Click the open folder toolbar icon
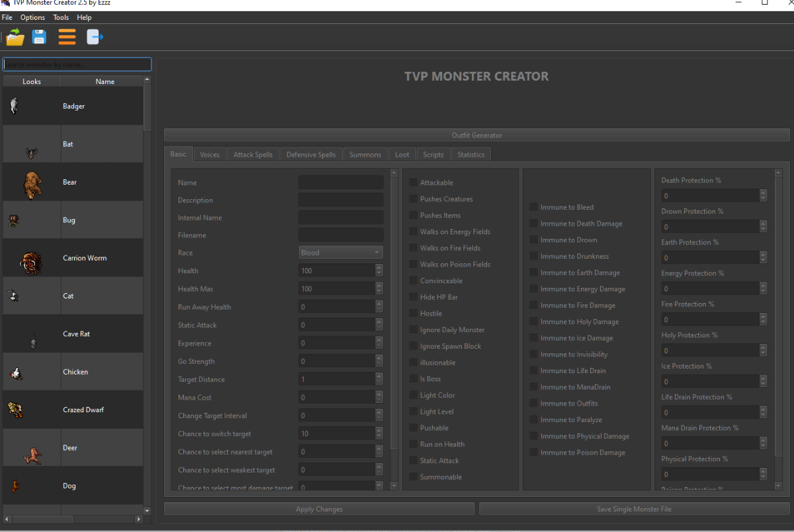 [x=15, y=37]
